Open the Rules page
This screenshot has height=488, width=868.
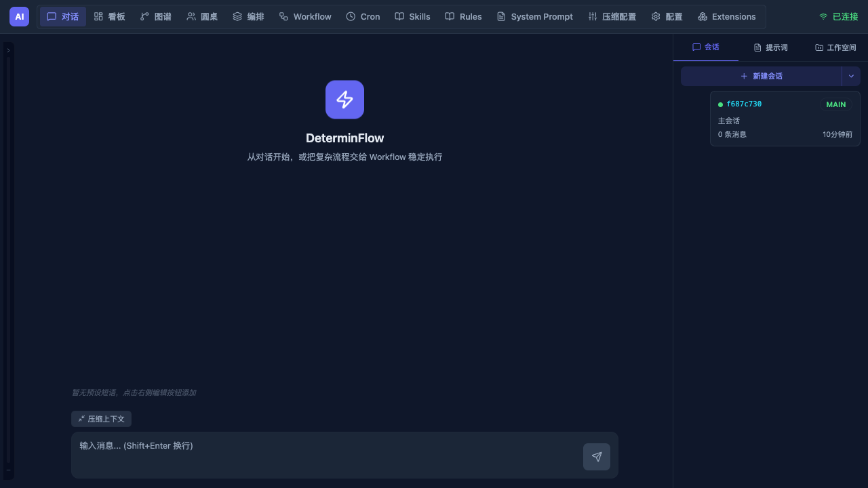pyautogui.click(x=464, y=17)
